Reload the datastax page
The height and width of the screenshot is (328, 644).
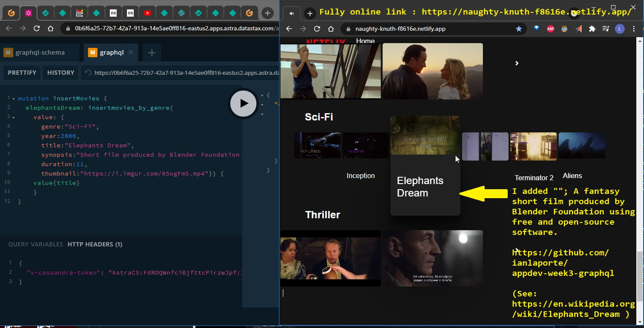tap(37, 29)
